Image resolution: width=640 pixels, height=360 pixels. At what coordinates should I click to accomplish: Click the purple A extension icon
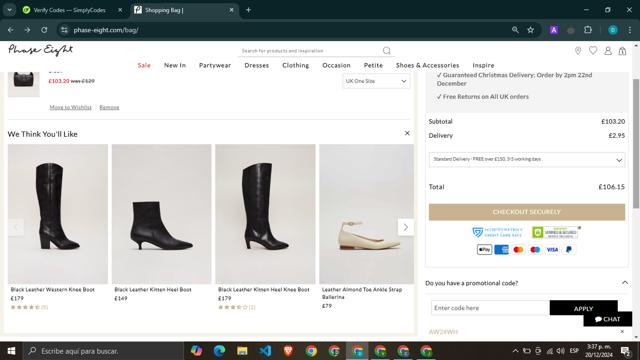pos(554,30)
